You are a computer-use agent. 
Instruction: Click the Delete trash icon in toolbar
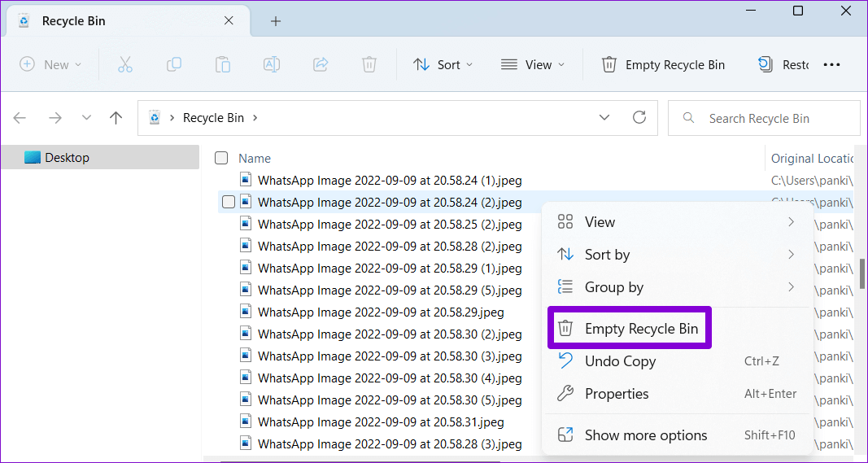pyautogui.click(x=369, y=65)
